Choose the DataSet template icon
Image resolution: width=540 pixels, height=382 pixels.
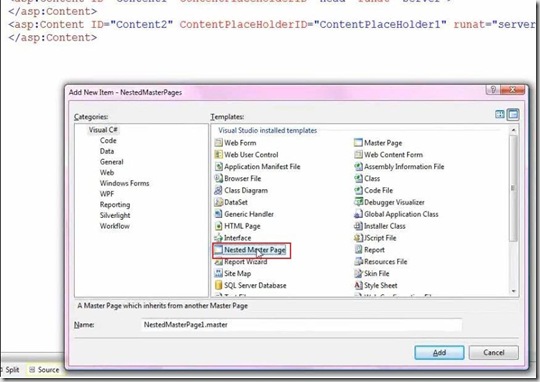(218, 202)
